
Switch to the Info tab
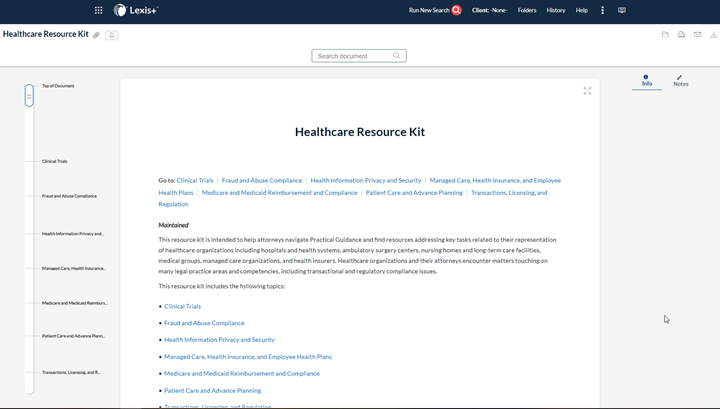point(647,81)
